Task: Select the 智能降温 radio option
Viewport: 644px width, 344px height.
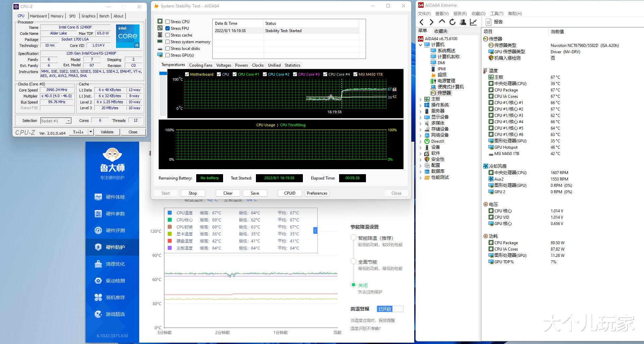Action: coord(353,238)
